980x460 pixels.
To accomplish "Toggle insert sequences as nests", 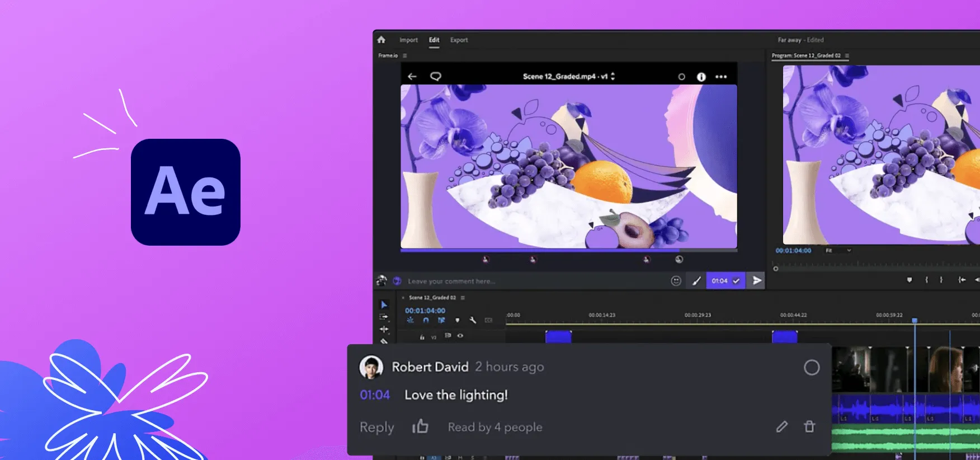I will click(410, 320).
